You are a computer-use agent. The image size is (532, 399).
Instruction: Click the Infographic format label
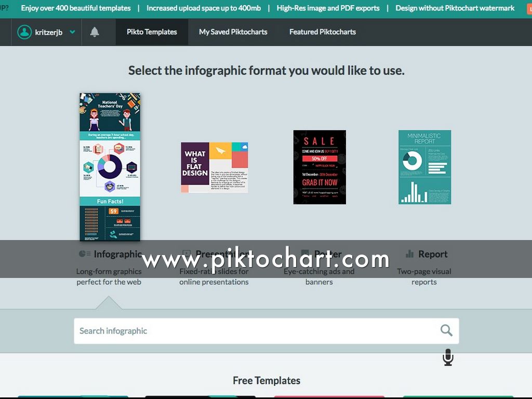[117, 254]
